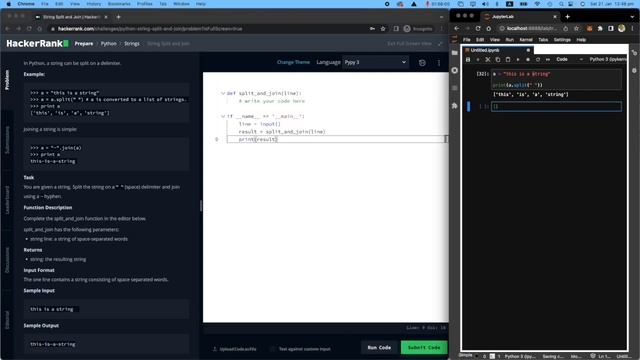The image size is (640, 360).
Task: Click the Wi-Fi icon in macOS menu bar
Action: pyautogui.click(x=537, y=4)
